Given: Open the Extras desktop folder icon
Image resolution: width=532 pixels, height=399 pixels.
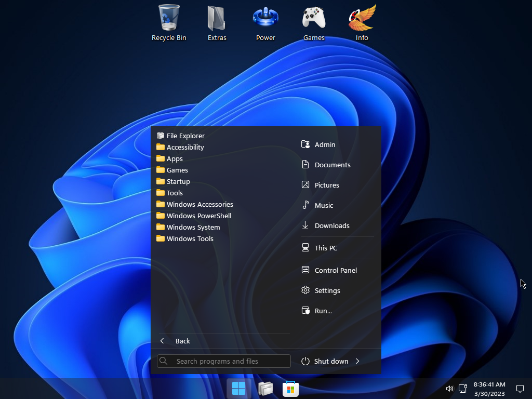Looking at the screenshot, I should point(217,23).
